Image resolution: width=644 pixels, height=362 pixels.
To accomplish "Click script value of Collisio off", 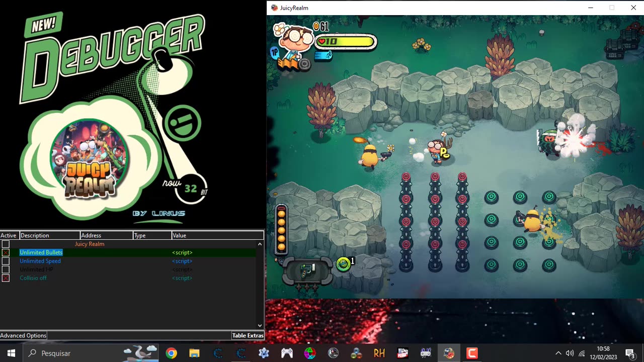I will coord(182,278).
